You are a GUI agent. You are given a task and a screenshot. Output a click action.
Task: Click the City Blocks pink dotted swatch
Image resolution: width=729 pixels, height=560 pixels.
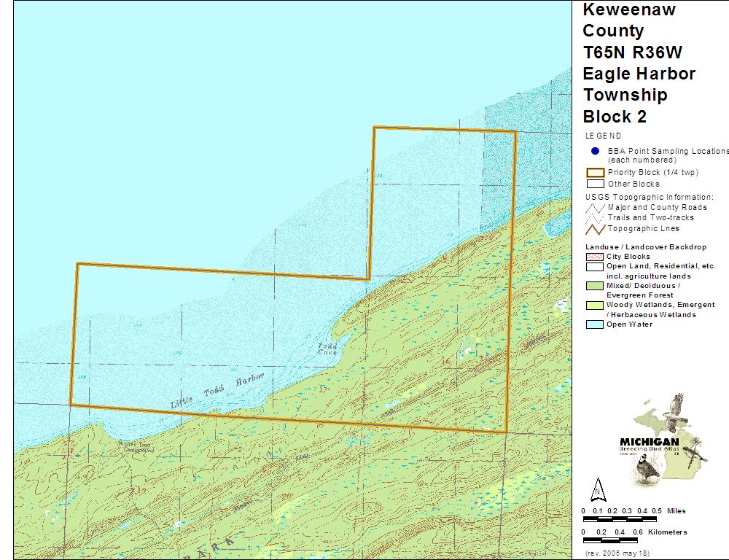[595, 257]
